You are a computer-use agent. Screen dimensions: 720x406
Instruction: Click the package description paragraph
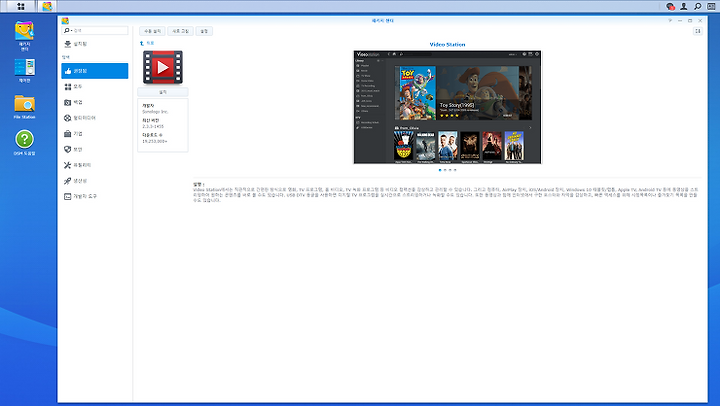click(445, 195)
